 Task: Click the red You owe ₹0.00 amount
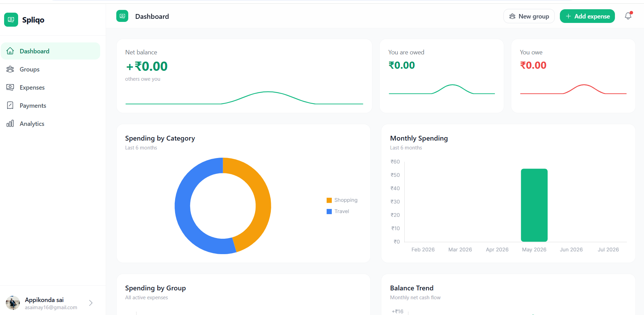tap(533, 65)
